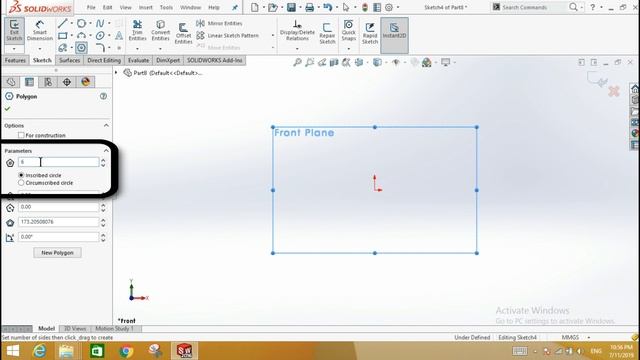Select the Inscribed circle radio button
The height and width of the screenshot is (360, 640).
point(21,175)
